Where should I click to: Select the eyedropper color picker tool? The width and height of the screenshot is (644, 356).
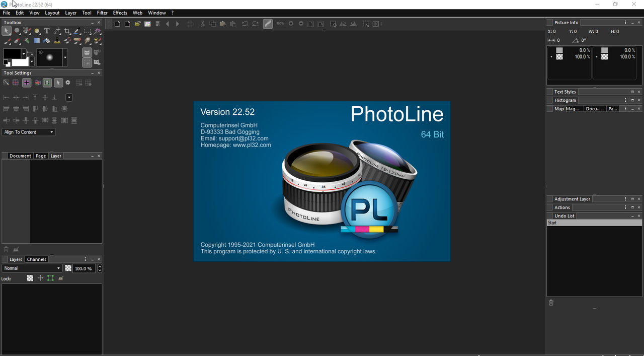coord(76,31)
